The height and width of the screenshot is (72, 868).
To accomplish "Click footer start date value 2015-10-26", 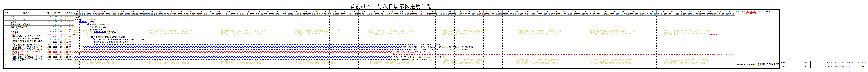I will pyautogui.click(x=839, y=63).
